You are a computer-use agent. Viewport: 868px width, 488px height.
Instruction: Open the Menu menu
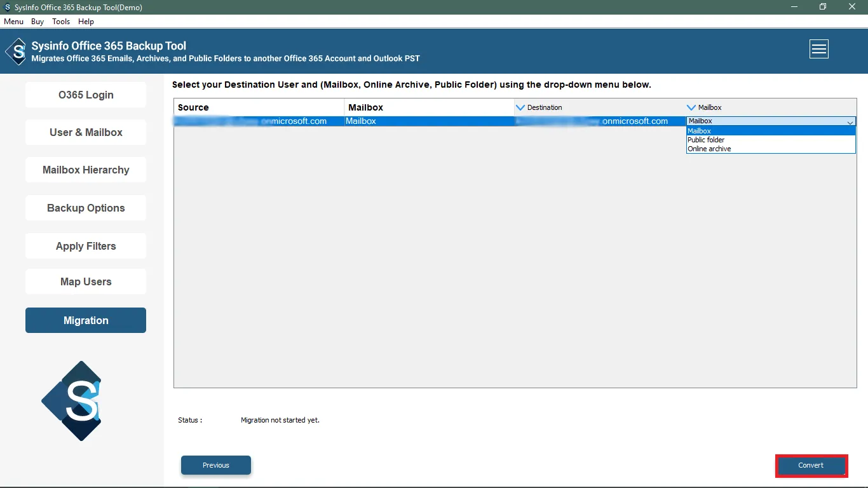point(13,22)
